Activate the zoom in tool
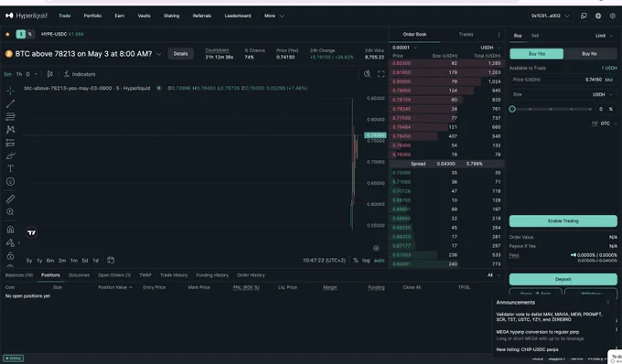 11,212
